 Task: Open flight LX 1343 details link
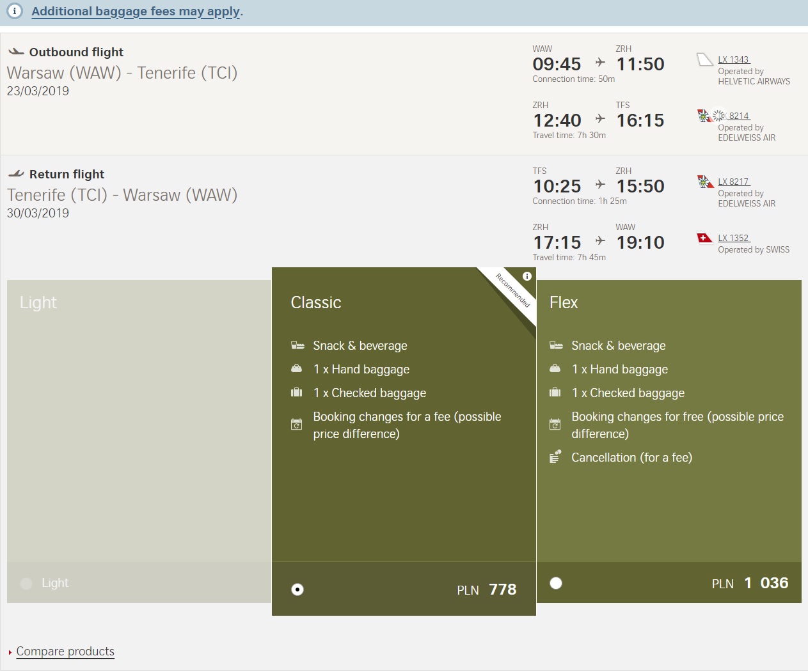734,59
